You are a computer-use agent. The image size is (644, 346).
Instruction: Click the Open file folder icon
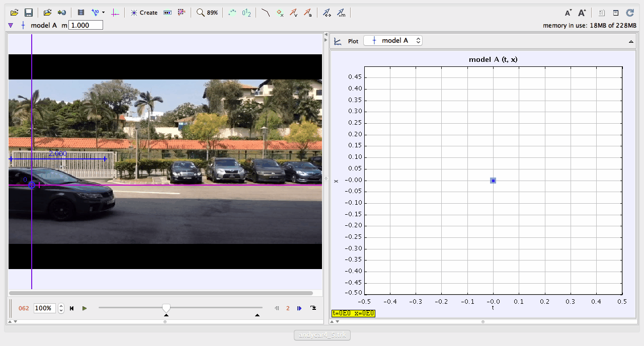point(14,13)
